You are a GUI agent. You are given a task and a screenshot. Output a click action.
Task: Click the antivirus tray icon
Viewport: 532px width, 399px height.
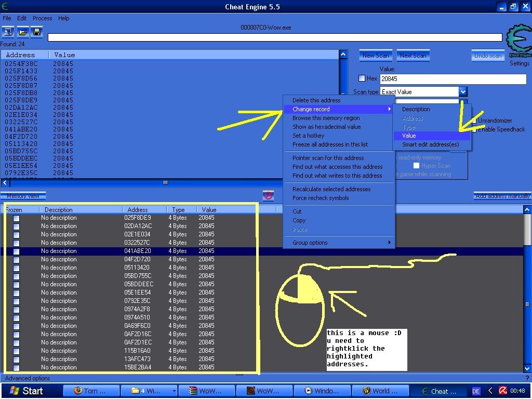click(x=503, y=391)
